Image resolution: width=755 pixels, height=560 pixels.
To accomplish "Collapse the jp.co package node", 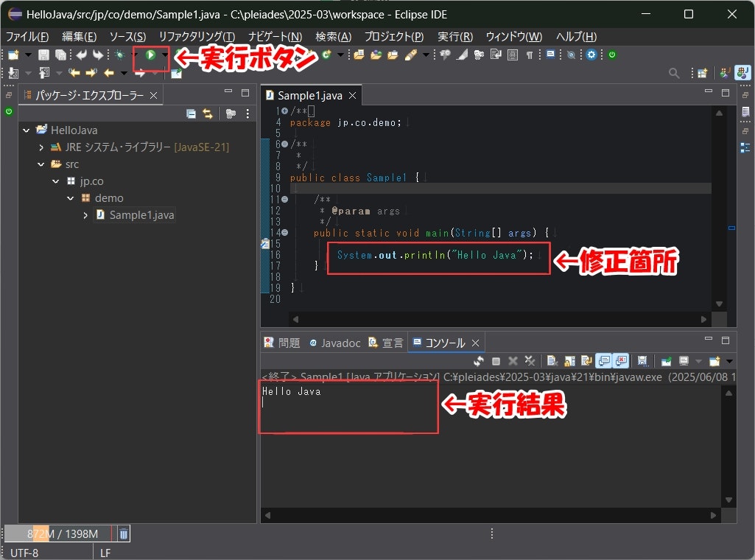I will click(56, 181).
